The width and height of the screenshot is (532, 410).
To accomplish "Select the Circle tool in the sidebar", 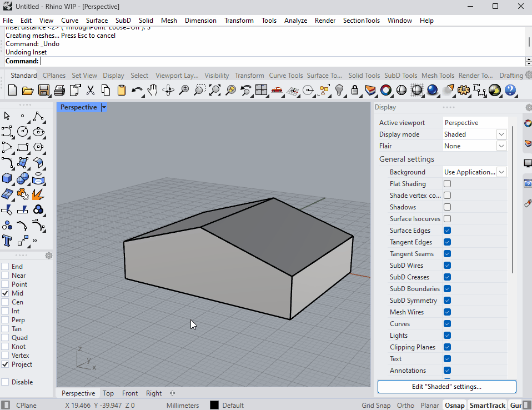I will (23, 131).
